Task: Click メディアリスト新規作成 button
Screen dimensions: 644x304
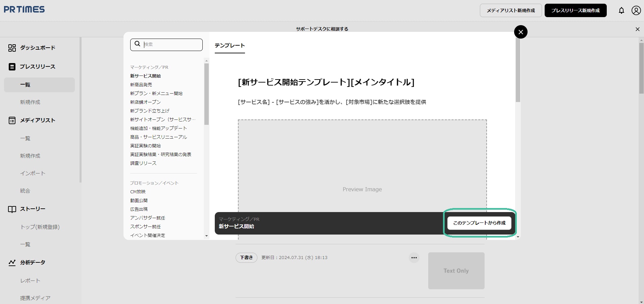Action: point(510,10)
